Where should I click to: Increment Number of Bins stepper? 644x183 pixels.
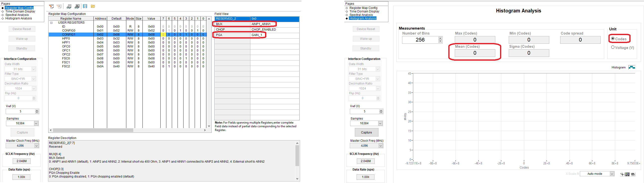(x=440, y=38)
